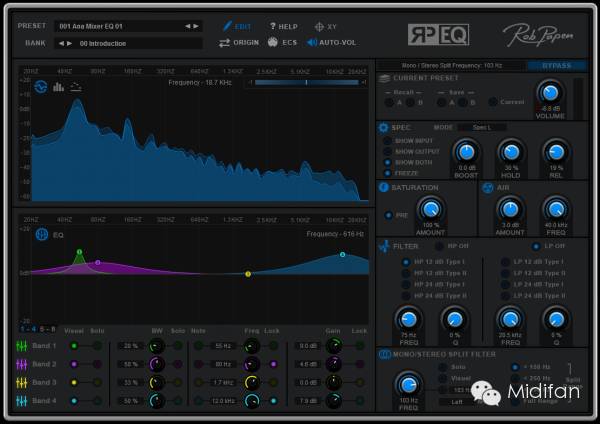This screenshot has height=424, width=600.
Task: Click the green Band 1 EQ node
Action: (79, 252)
